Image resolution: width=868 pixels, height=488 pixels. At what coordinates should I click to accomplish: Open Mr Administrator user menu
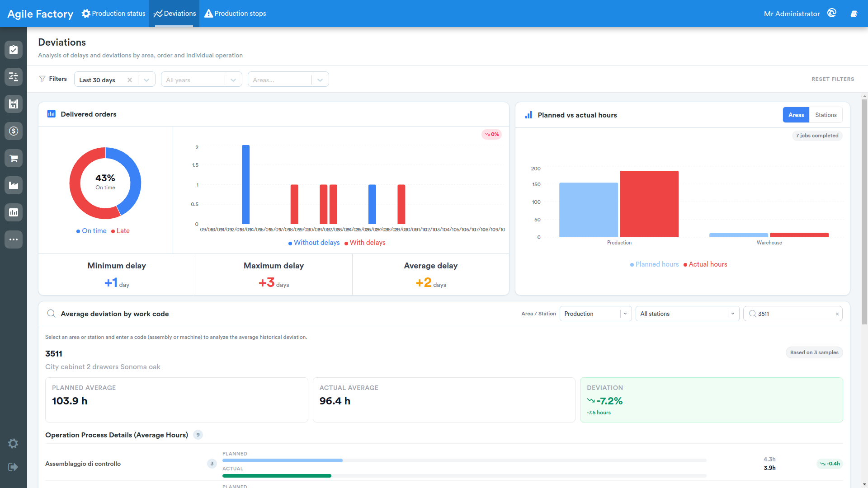click(792, 14)
